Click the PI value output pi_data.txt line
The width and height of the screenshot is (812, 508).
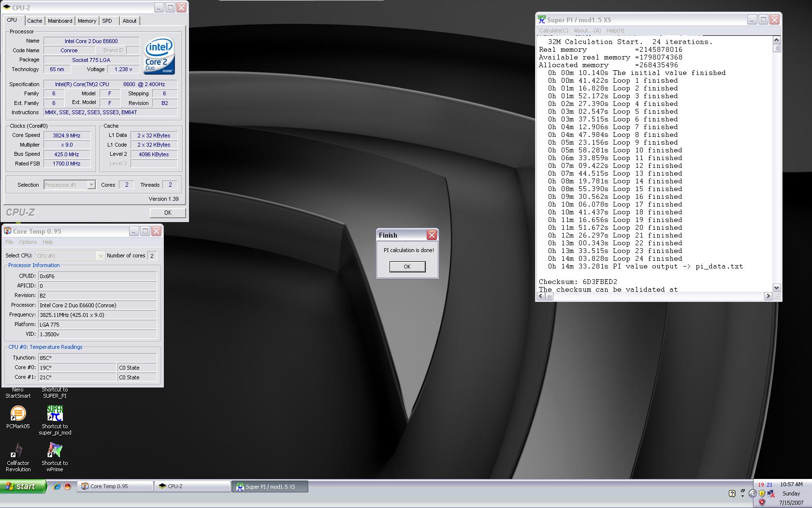click(645, 266)
